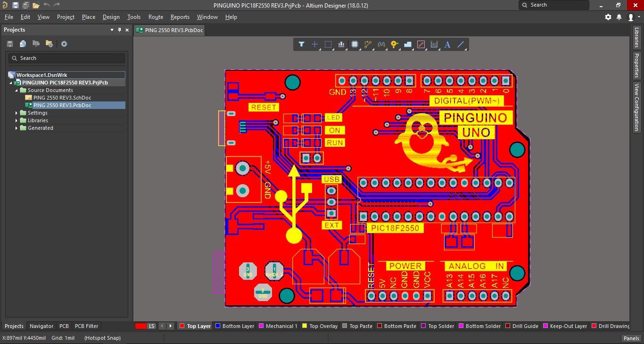Select the place component chip tool
This screenshot has height=344, width=644.
(355, 44)
